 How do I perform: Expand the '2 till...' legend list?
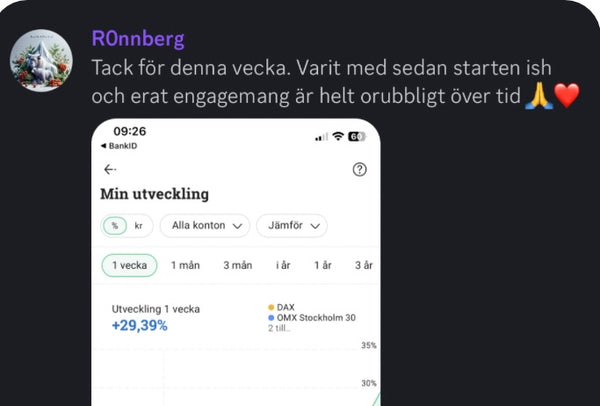279,328
